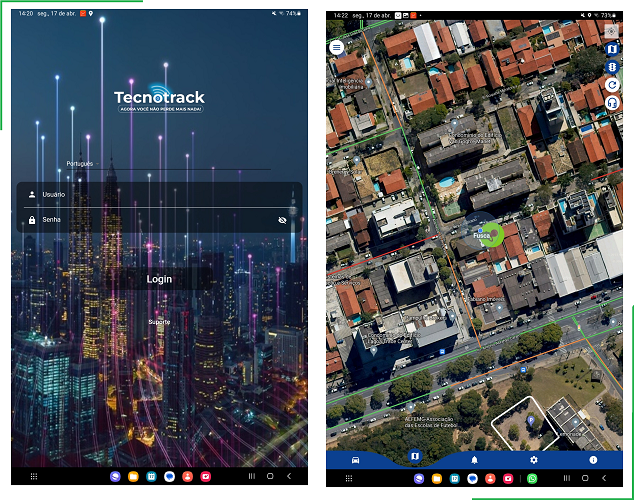634x500 pixels.
Task: Tap the recents button on the login screen navigation bar
Action: pyautogui.click(x=251, y=476)
